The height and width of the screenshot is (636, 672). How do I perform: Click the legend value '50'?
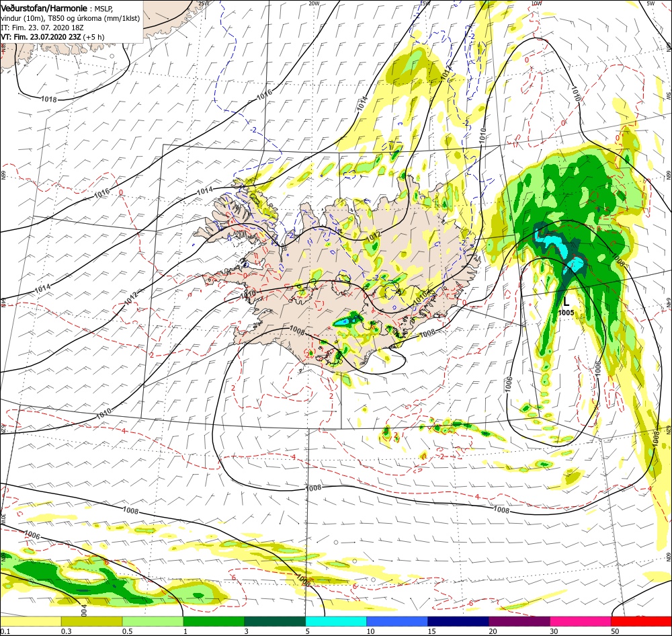click(615, 631)
